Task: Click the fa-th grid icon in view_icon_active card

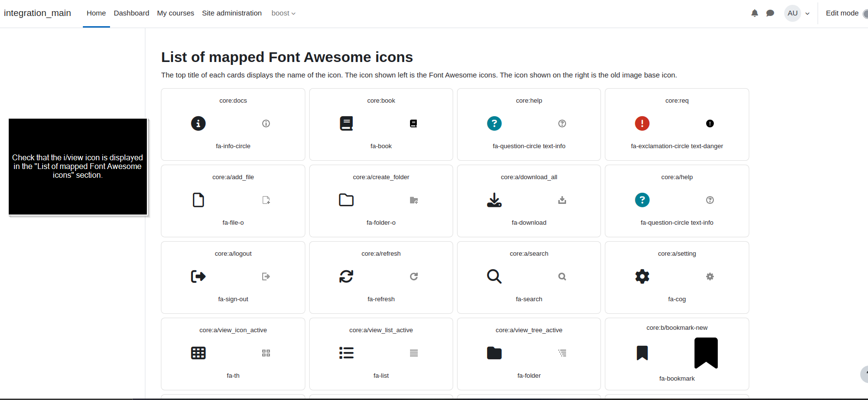Action: (x=198, y=353)
